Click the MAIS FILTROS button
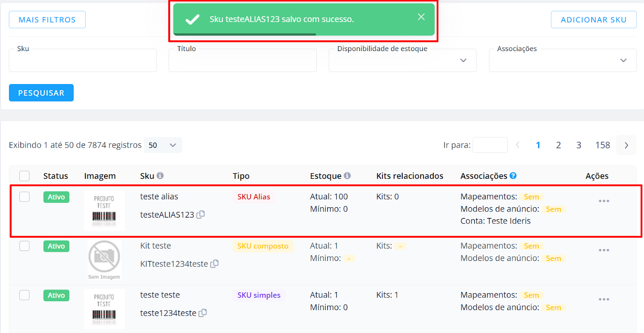 click(x=47, y=20)
